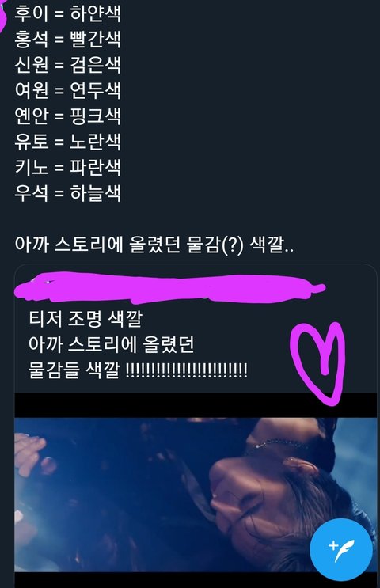Select the line '후이 = 하얀색'

pos(67,14)
